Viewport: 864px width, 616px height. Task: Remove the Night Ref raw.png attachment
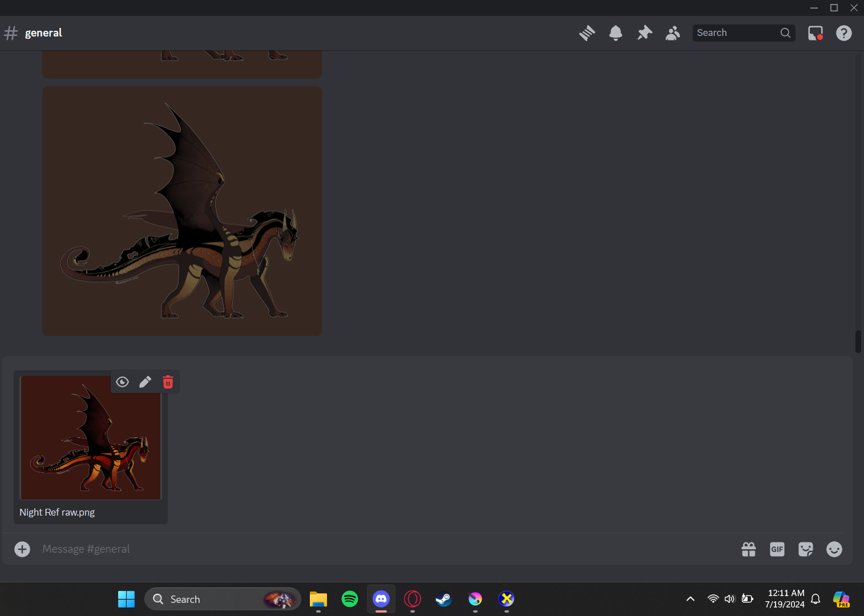coord(168,382)
